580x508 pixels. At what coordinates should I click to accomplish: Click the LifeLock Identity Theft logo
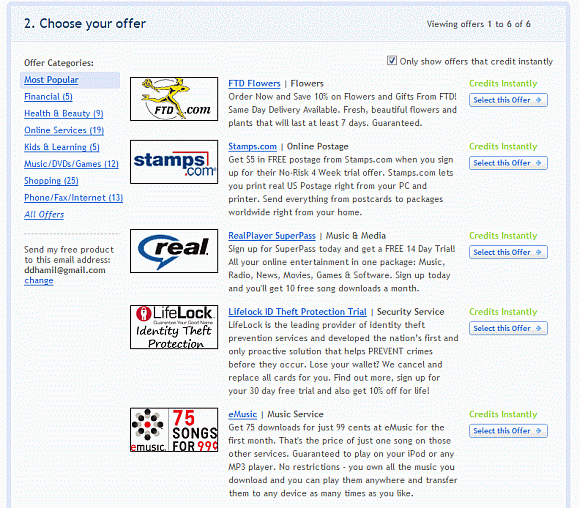click(x=174, y=327)
